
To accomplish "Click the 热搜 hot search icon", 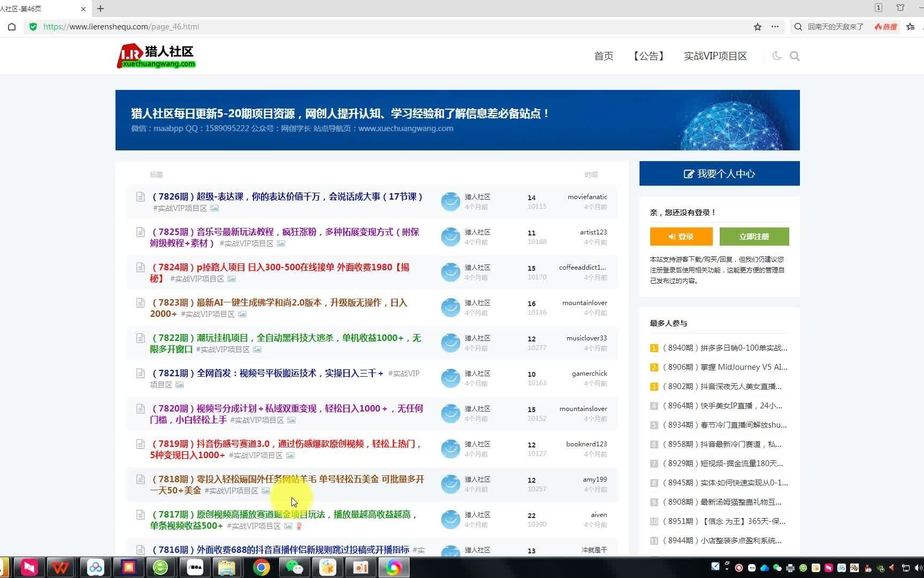I will point(885,27).
